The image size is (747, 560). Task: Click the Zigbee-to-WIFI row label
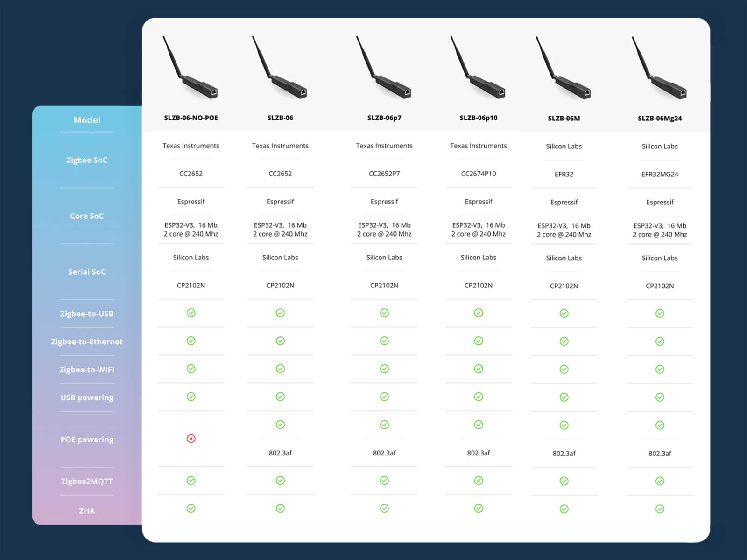click(x=87, y=370)
